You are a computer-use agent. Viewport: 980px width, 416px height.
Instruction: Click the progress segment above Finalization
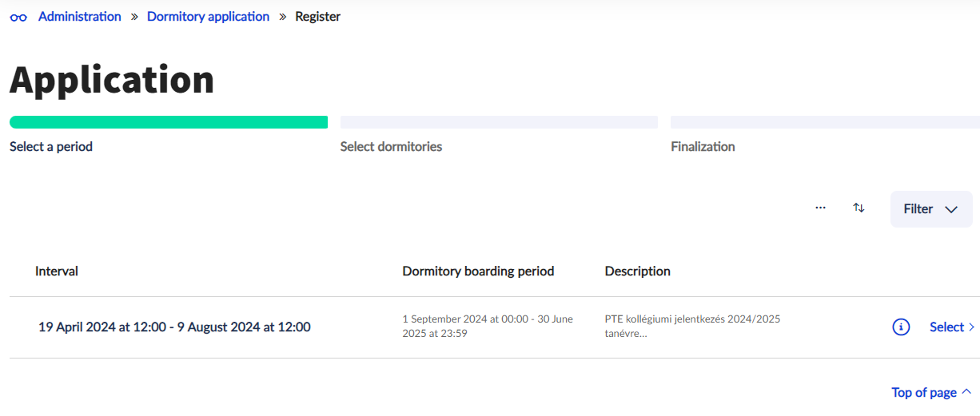824,122
